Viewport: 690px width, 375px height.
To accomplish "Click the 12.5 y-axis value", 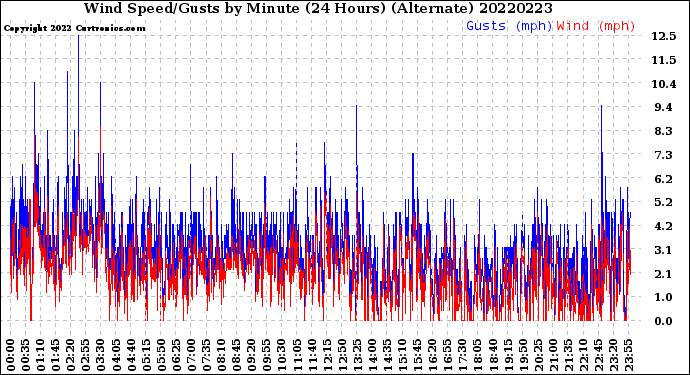I will click(664, 36).
